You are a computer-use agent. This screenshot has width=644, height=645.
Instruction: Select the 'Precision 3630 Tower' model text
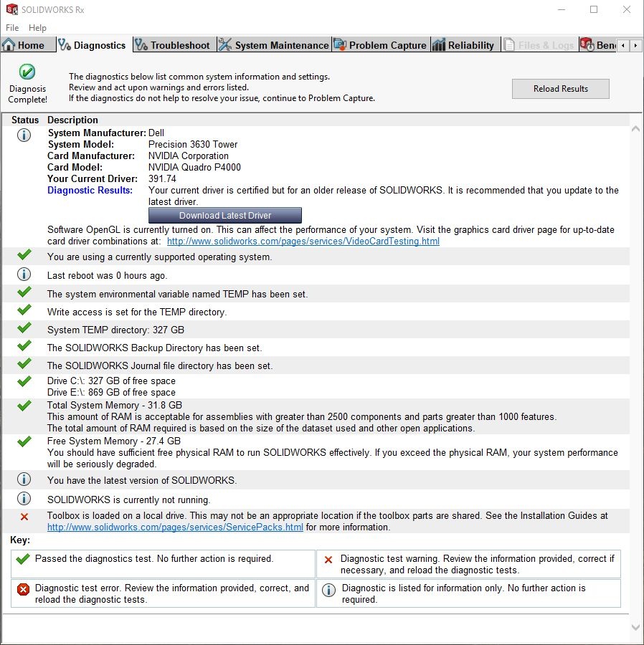pos(193,144)
